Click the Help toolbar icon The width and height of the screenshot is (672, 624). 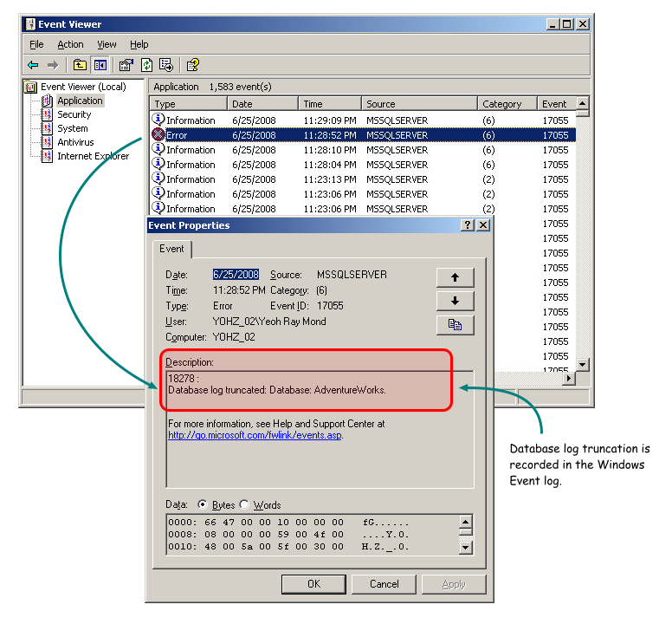tap(193, 65)
